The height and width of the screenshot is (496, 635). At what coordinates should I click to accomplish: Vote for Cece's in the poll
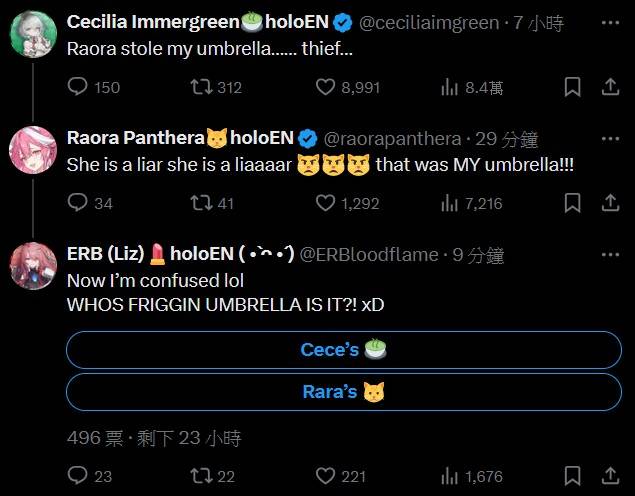pos(344,350)
